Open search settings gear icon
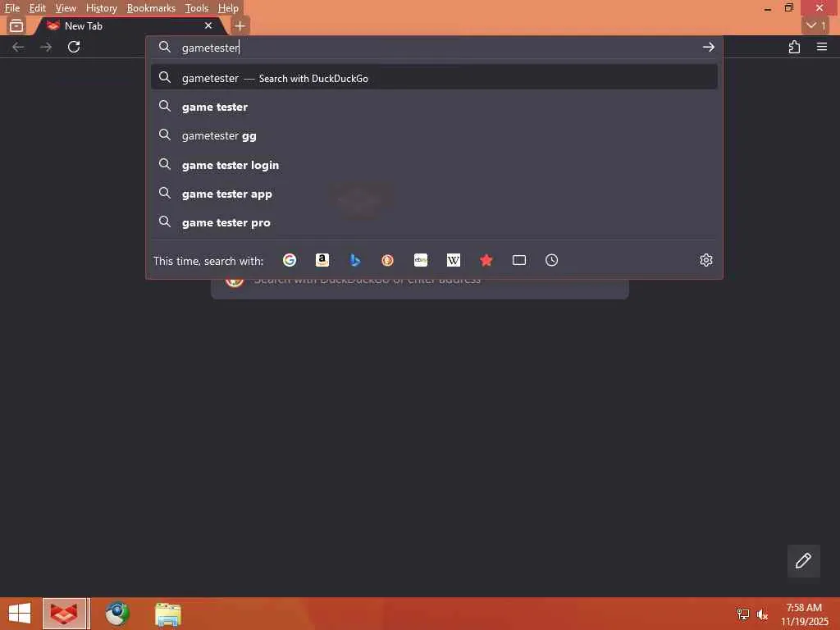Screen dimensions: 840x630 (706, 260)
